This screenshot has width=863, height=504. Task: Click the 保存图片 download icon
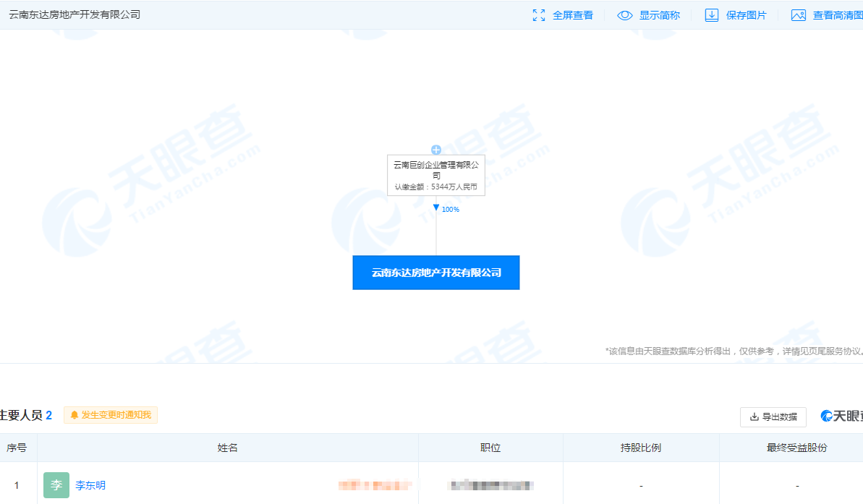(712, 15)
